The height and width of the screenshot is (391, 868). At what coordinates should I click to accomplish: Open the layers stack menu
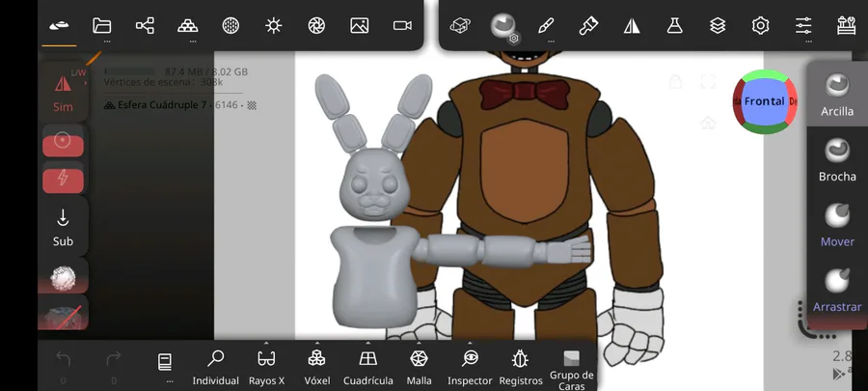click(x=718, y=25)
